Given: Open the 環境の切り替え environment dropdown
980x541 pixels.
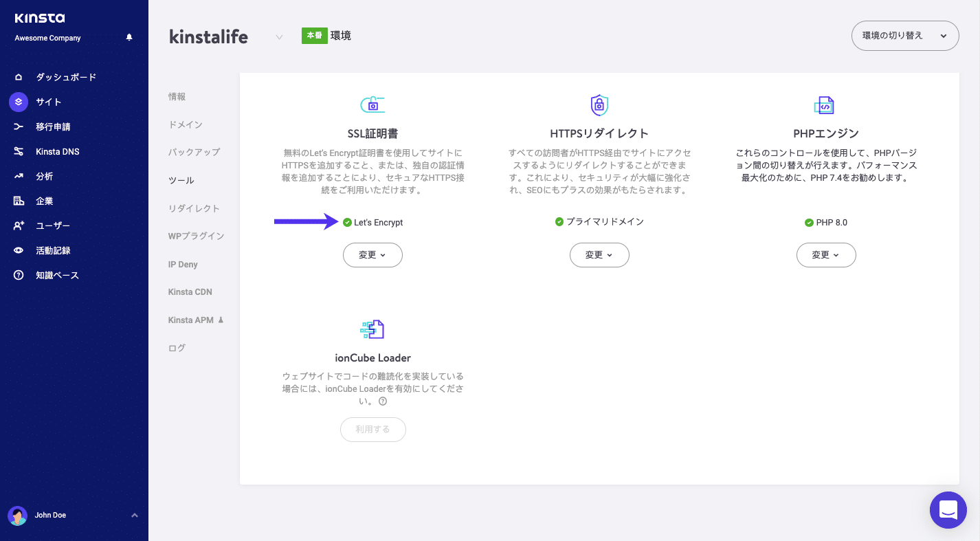Looking at the screenshot, I should tap(904, 35).
